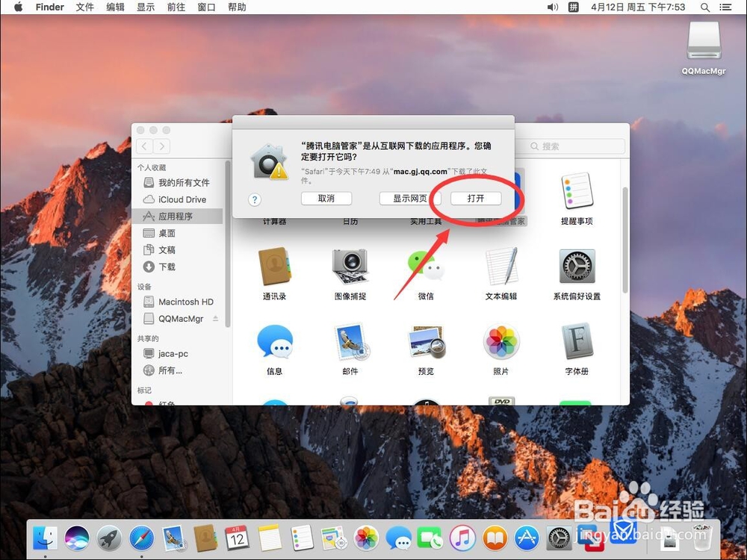Open the 编辑 menu
Screen dimensions: 747x560
[x=115, y=7]
